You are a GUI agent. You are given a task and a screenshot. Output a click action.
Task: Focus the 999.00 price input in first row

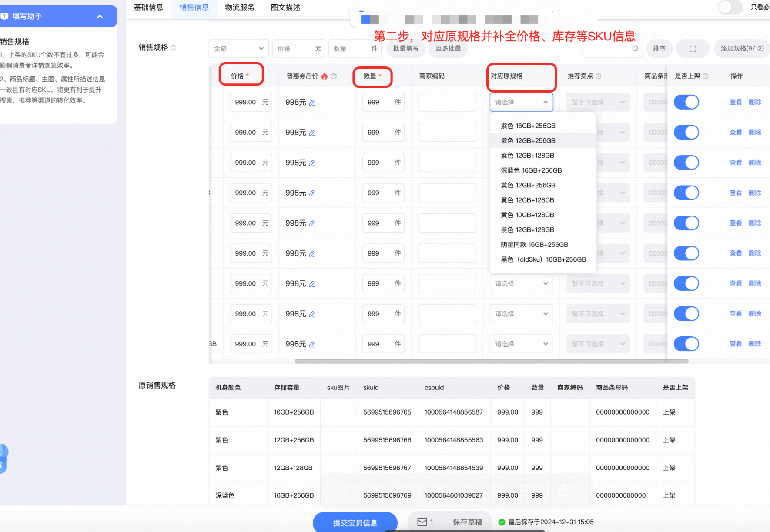(x=251, y=102)
